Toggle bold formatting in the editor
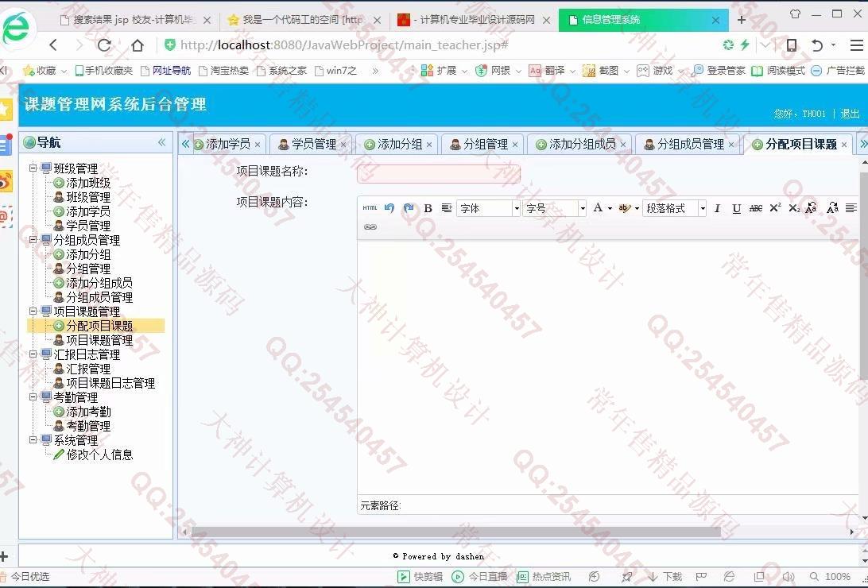868x588 pixels. 428,208
